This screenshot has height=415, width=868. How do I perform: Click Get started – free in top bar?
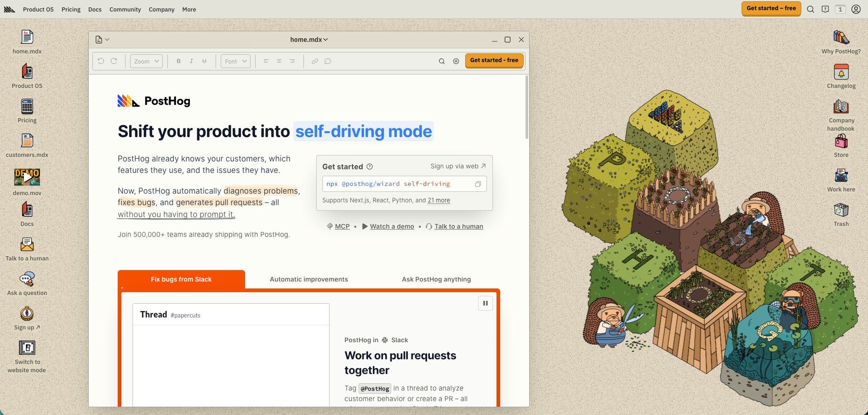[x=771, y=8]
